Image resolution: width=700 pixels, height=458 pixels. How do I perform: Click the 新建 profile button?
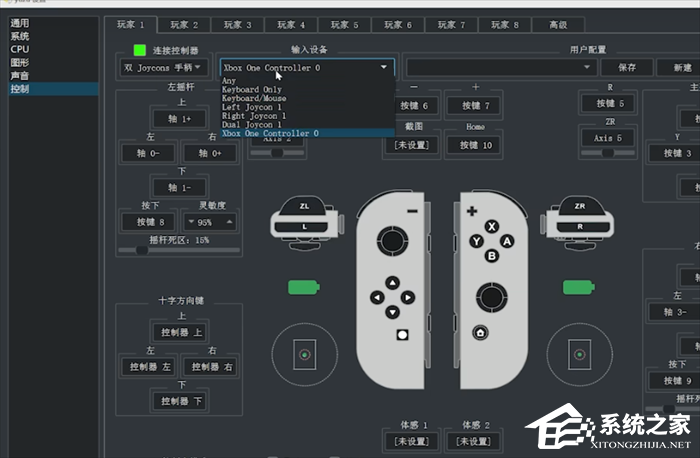click(681, 67)
